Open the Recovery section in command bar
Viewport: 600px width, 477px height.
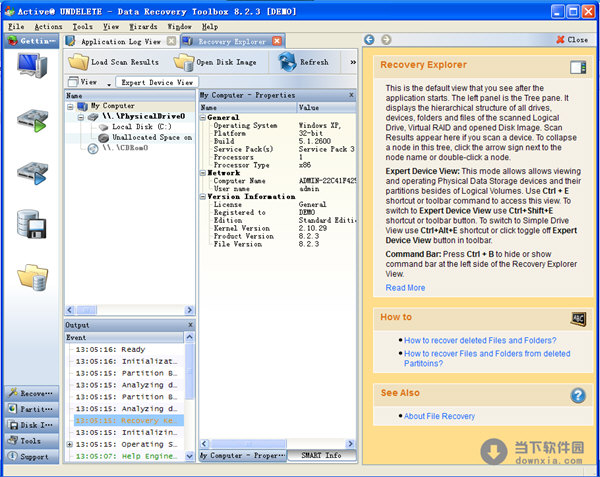pos(32,393)
